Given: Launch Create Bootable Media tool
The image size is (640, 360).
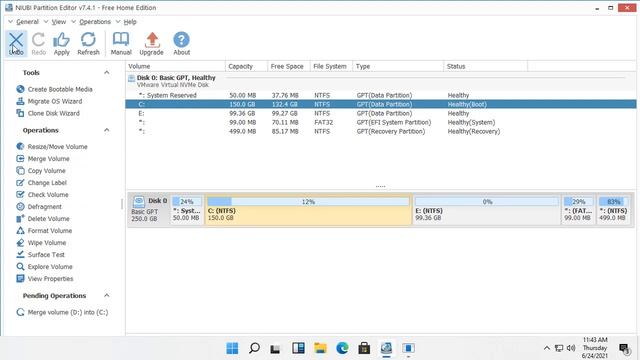Looking at the screenshot, I should pyautogui.click(x=55, y=89).
